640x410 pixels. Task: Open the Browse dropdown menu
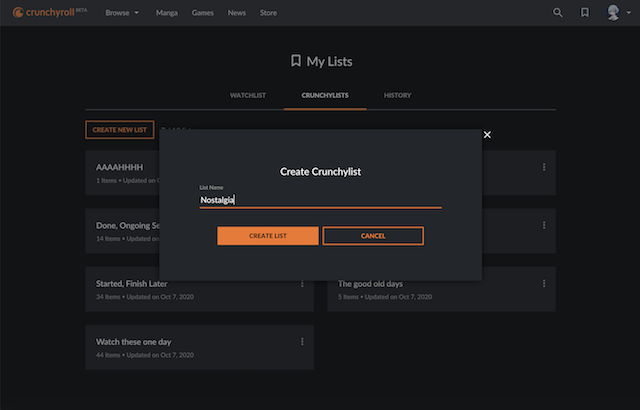122,13
